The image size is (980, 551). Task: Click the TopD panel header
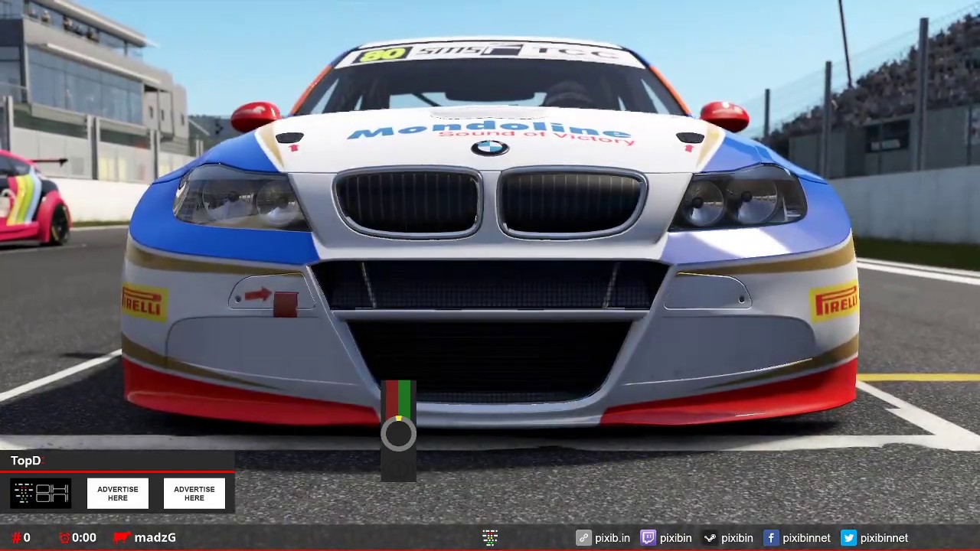117,461
